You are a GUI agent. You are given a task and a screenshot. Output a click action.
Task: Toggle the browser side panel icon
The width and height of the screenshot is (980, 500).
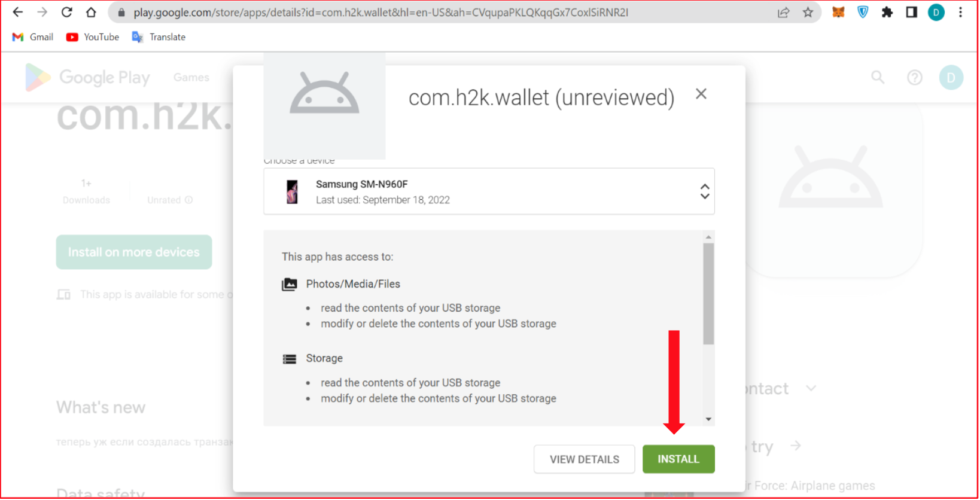(x=911, y=13)
